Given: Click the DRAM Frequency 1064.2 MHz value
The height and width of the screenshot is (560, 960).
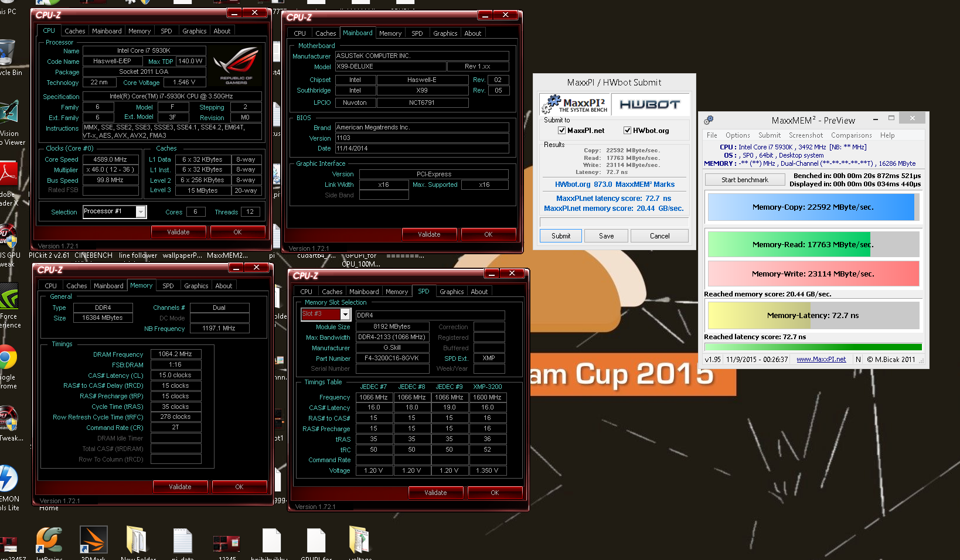Looking at the screenshot, I should (175, 354).
